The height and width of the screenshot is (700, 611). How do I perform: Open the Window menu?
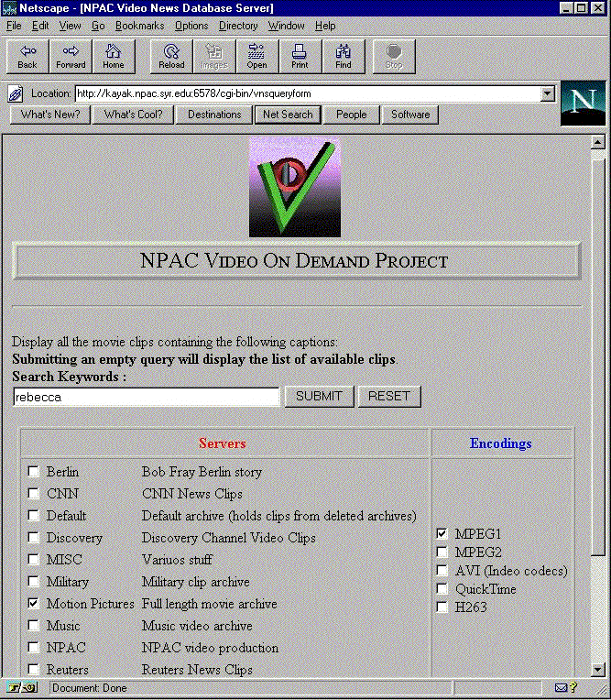point(286,26)
